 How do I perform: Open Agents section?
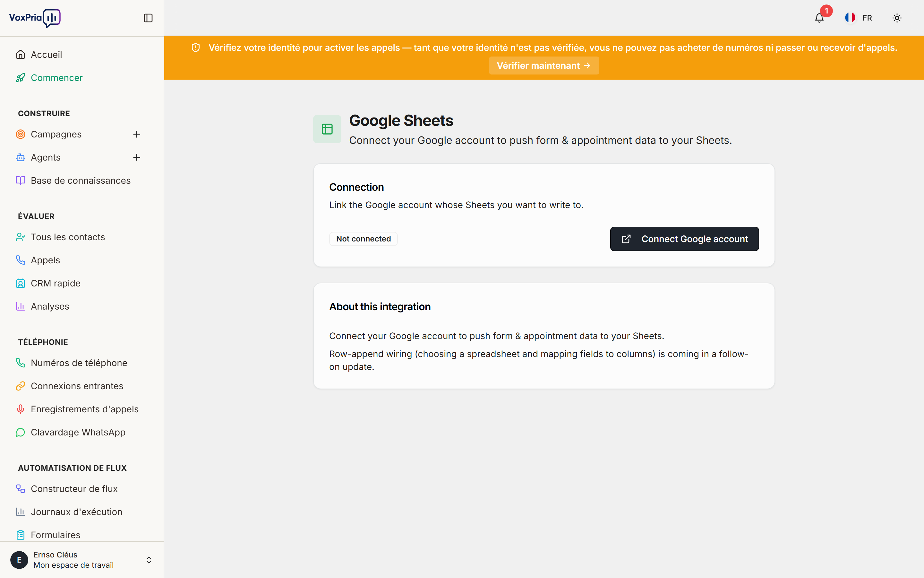tap(46, 157)
